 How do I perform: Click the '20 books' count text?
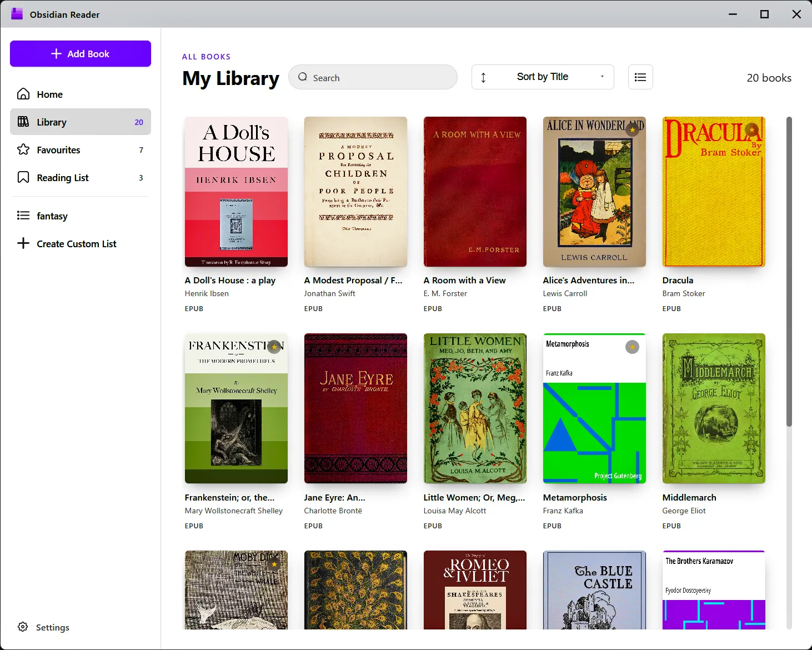point(769,78)
